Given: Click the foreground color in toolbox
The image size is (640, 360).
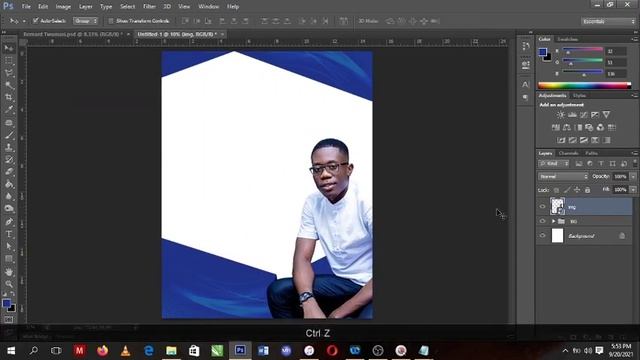Looking at the screenshot, I should coord(6,303).
